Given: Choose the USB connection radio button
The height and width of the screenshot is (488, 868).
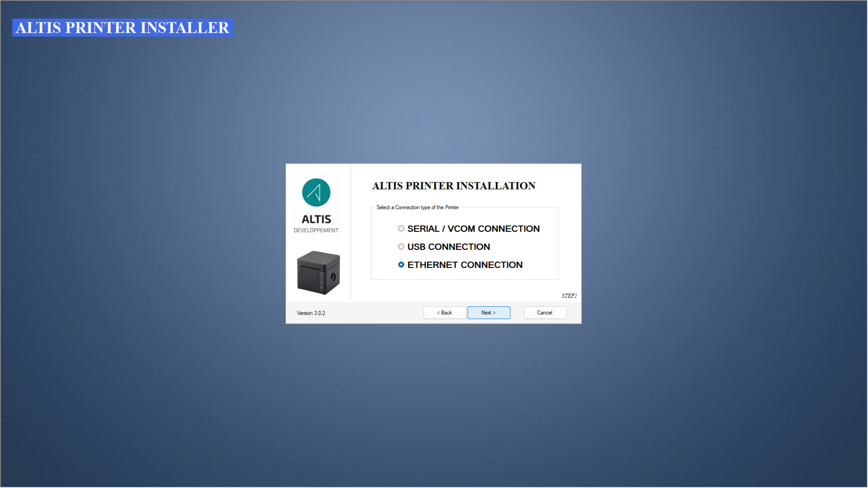Looking at the screenshot, I should [x=401, y=247].
